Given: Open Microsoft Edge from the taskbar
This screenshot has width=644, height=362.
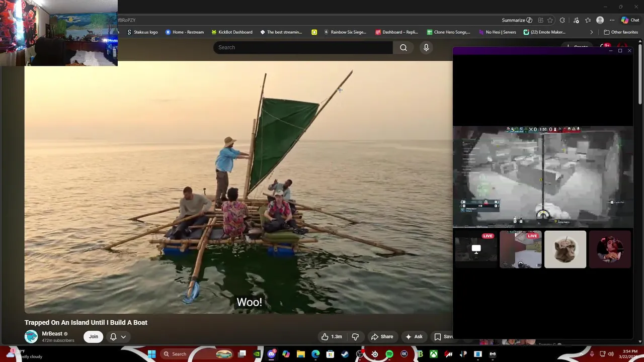Looking at the screenshot, I should click(315, 354).
